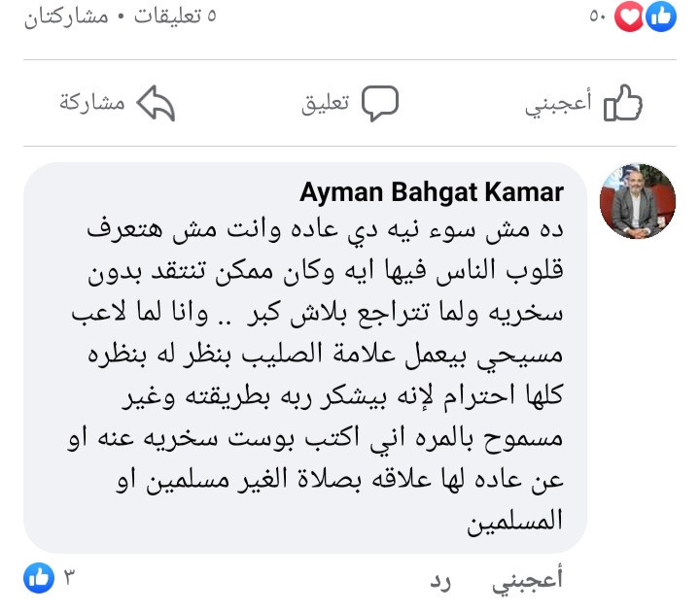Click the مشاركة share button label
Image resolution: width=700 pixels, height=612 pixels.
92,103
